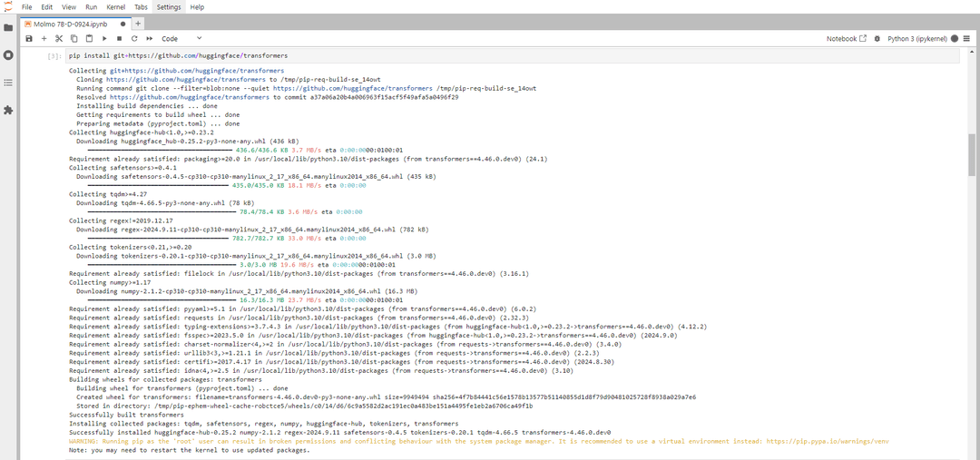The image size is (980, 460).
Task: Run the selected cell with the play icon
Action: click(104, 39)
